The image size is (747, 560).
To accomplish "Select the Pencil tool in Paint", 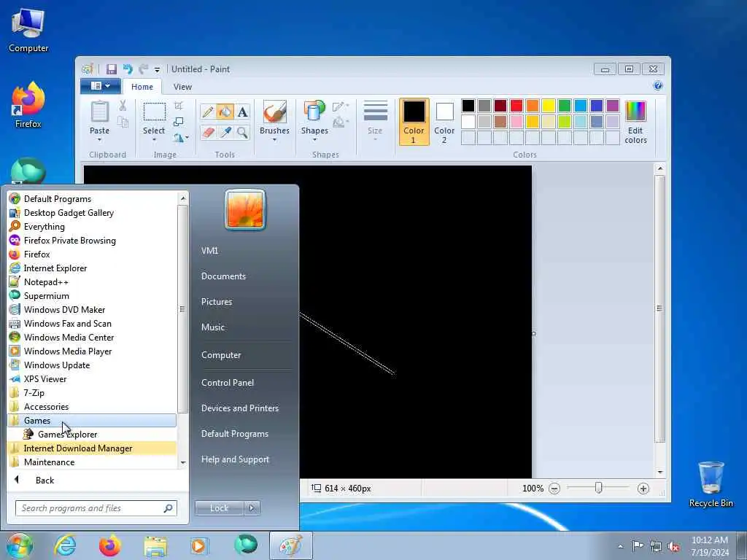I will coord(208,112).
